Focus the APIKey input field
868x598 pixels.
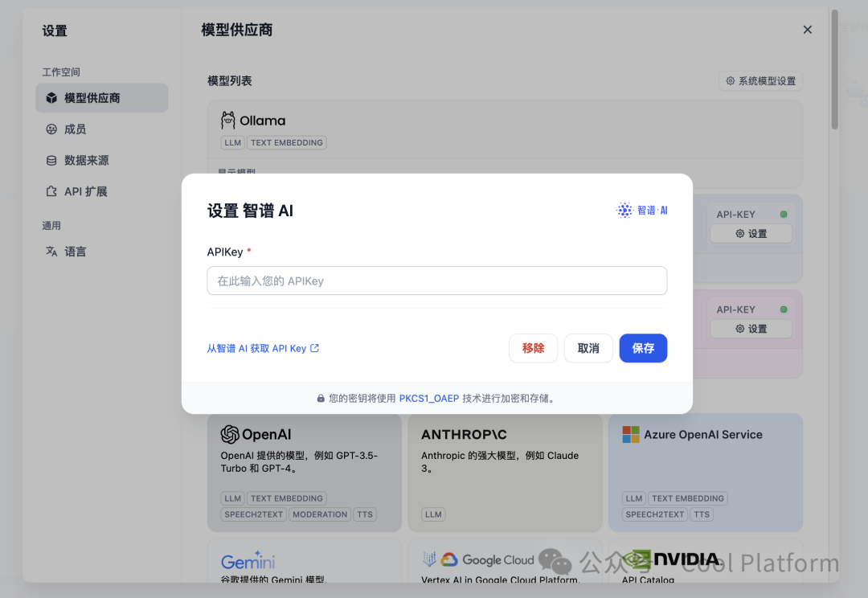pos(436,281)
